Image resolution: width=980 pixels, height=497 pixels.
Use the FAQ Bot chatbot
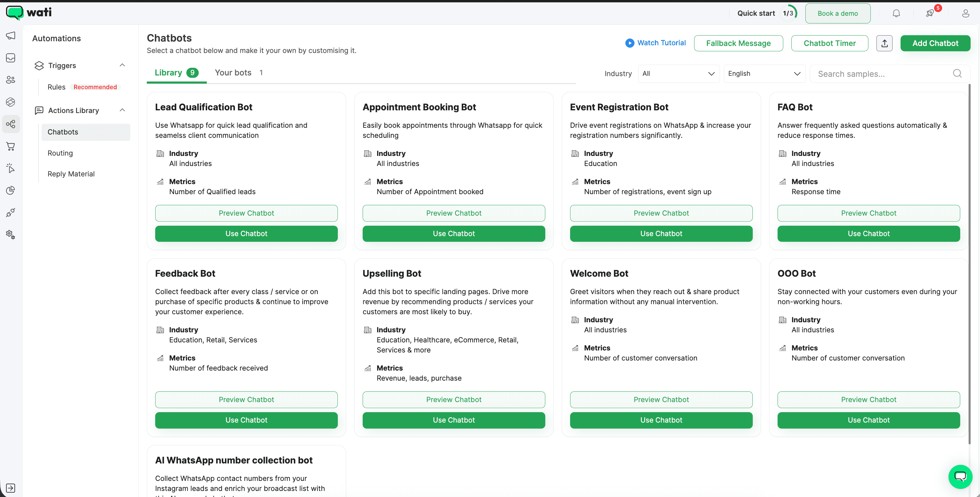click(x=868, y=234)
